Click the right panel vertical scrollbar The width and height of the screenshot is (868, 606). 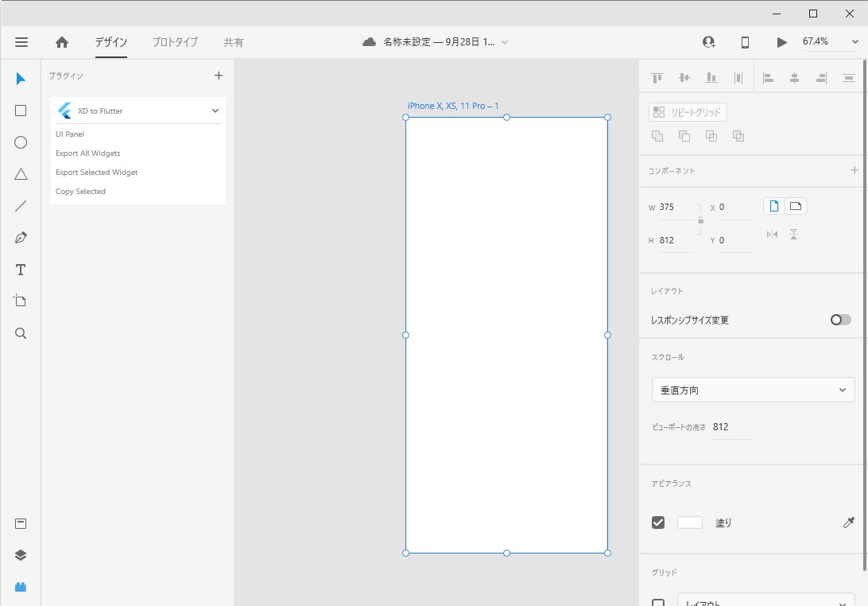click(x=865, y=316)
